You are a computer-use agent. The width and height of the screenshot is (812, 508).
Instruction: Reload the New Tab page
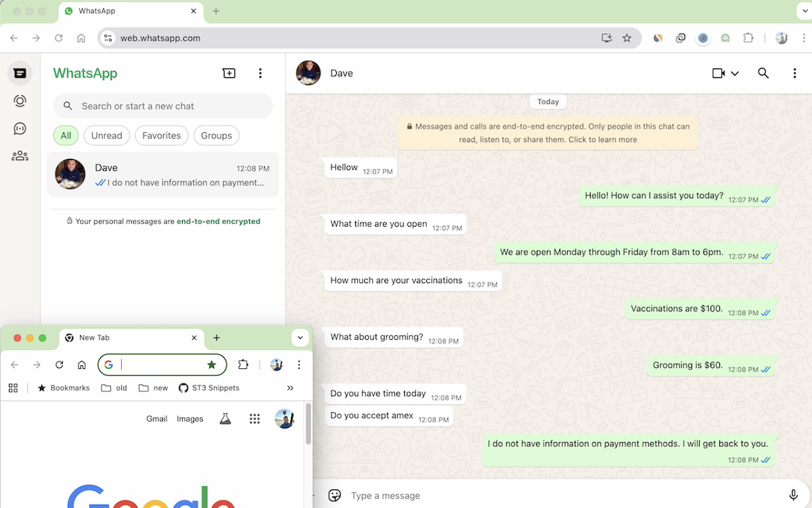pos(59,364)
